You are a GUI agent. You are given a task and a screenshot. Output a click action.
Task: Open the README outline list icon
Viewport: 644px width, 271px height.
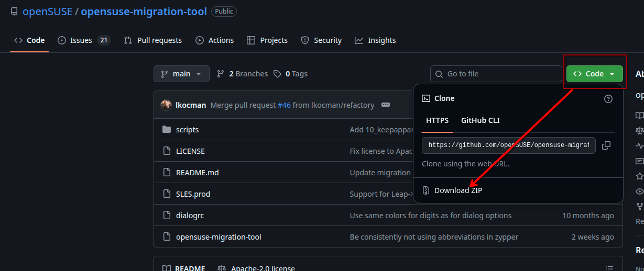(x=609, y=268)
